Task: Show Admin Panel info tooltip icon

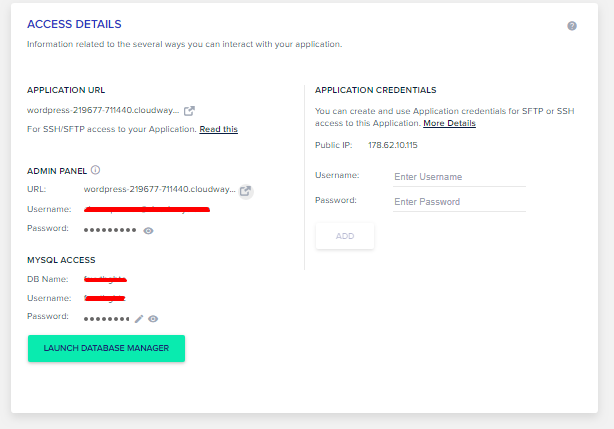Action: point(96,170)
